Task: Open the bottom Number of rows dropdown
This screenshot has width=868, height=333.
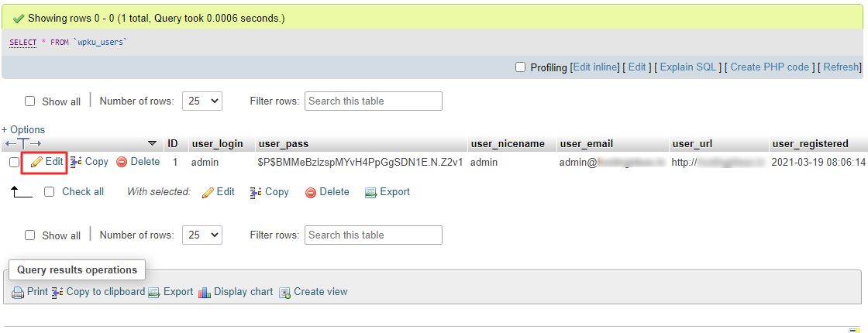Action: coord(202,235)
